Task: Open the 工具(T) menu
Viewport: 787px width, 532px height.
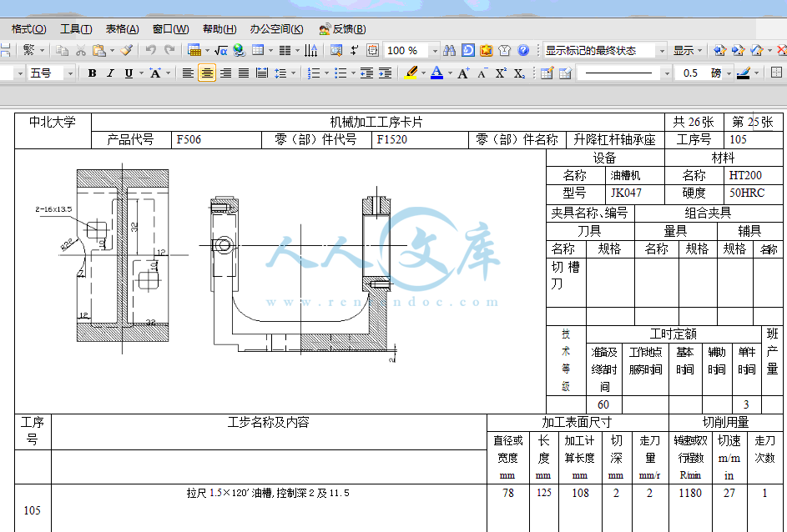Action: point(76,29)
